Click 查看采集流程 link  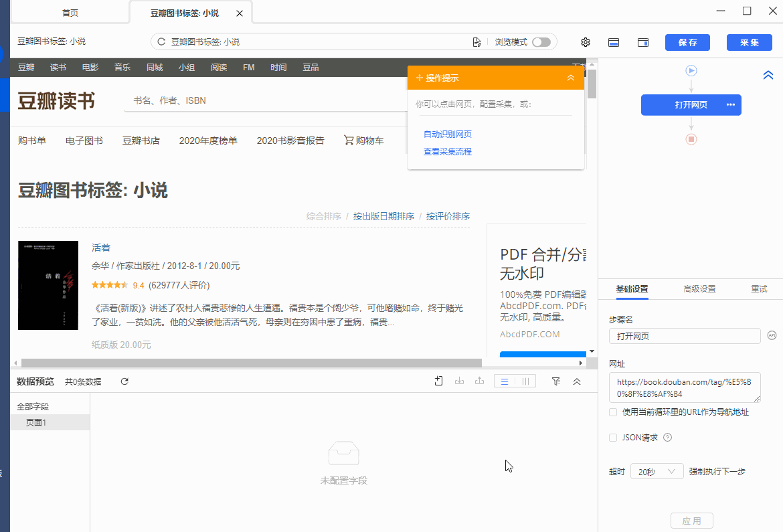click(x=448, y=151)
